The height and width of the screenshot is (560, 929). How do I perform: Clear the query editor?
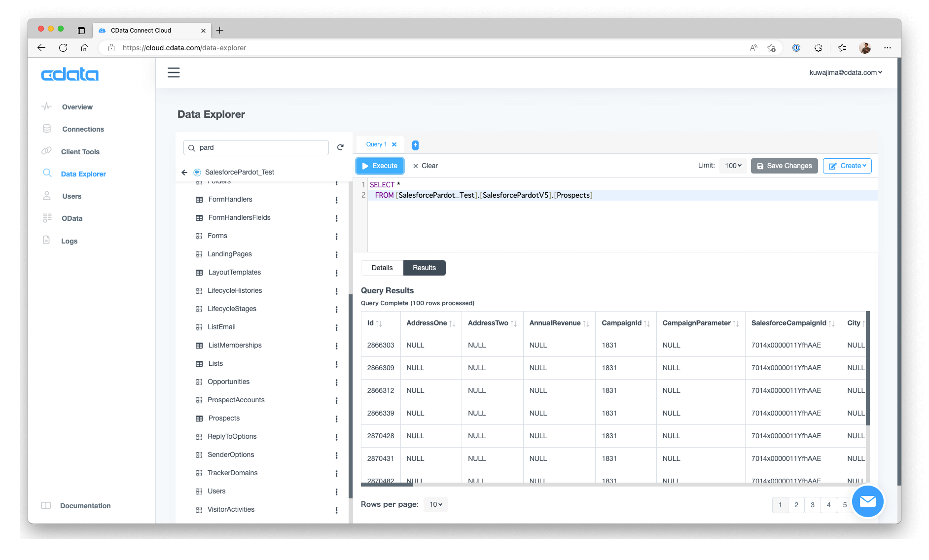(x=426, y=166)
